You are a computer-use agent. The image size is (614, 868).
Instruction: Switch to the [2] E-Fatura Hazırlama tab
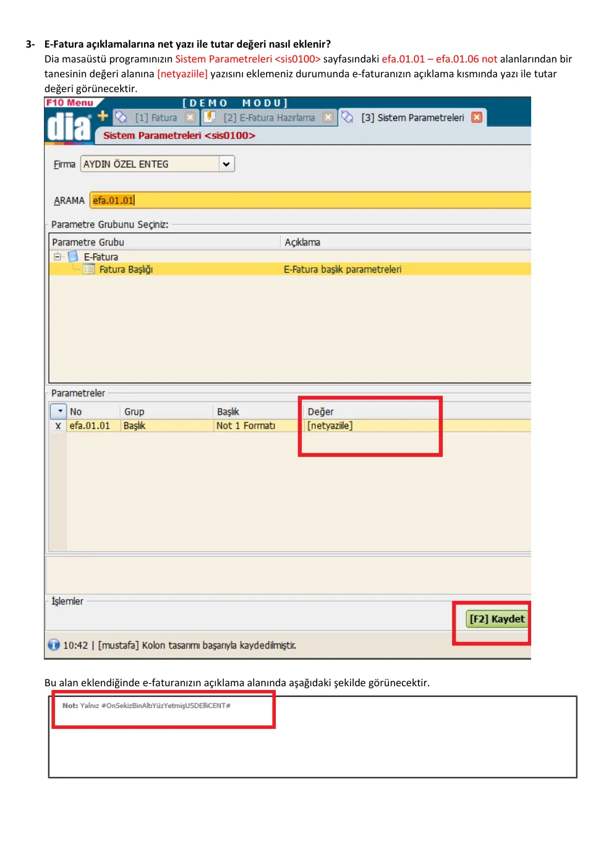(x=269, y=117)
